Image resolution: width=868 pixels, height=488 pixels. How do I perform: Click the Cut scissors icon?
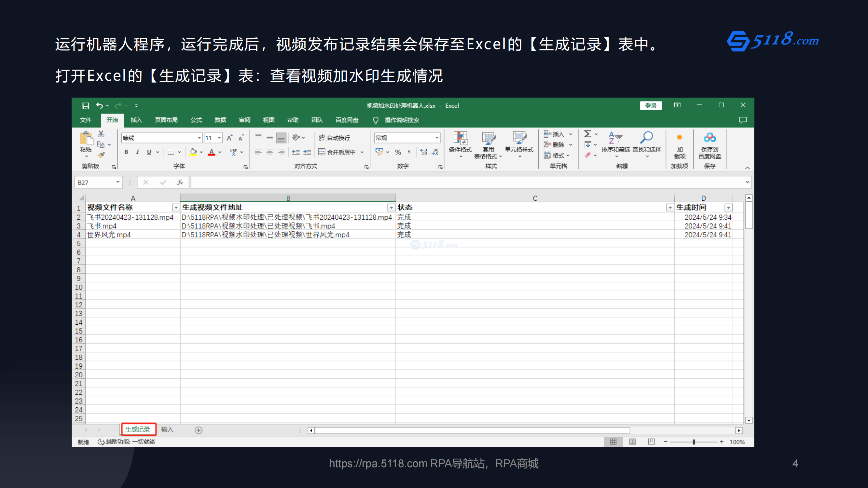(x=101, y=134)
